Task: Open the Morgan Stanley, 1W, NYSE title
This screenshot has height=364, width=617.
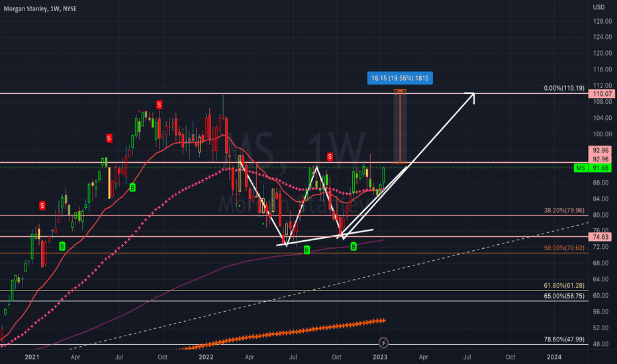Action: click(40, 9)
